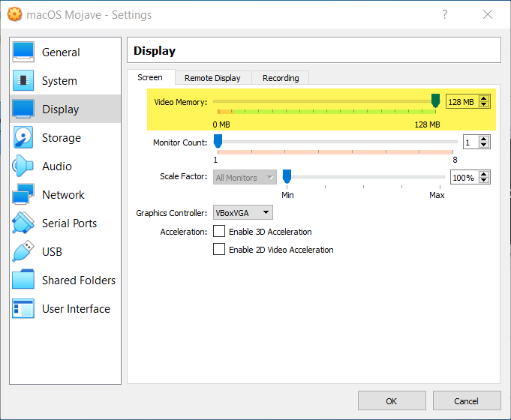
Task: Select System in the settings list
Action: (65, 80)
